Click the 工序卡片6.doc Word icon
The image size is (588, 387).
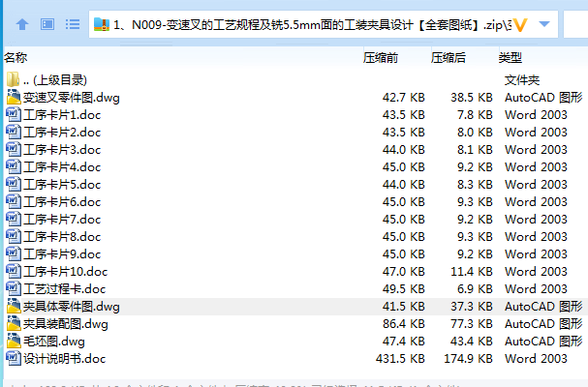(14, 201)
